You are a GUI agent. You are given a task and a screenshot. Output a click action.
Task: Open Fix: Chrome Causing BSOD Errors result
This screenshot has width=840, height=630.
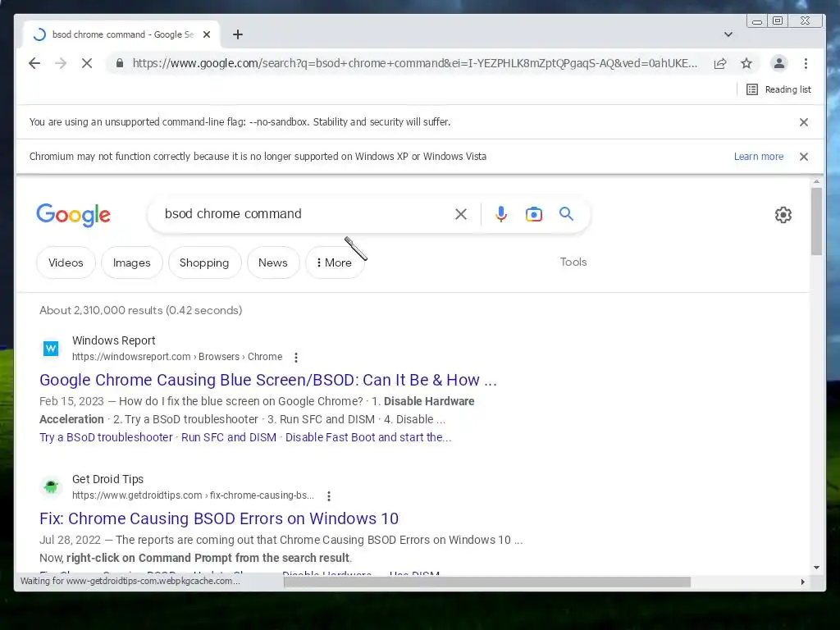point(219,518)
